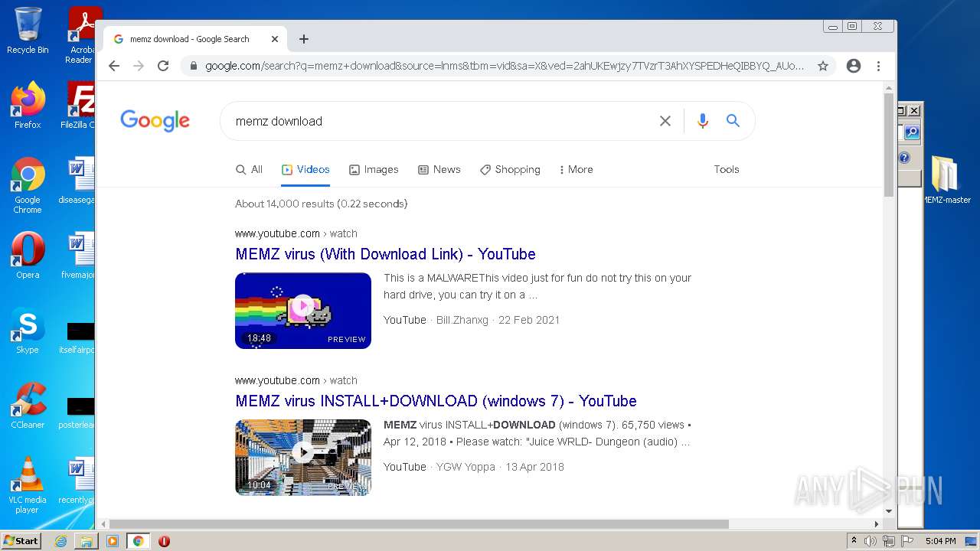Click the scroll-right arrow of the horizontal scrollbar
980x551 pixels.
[x=877, y=524]
